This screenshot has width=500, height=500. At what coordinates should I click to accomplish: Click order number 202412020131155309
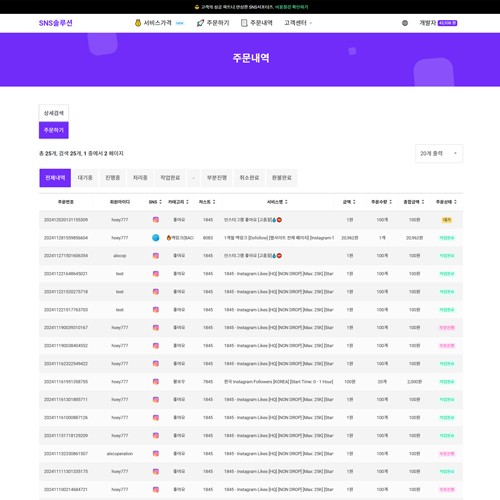point(66,220)
